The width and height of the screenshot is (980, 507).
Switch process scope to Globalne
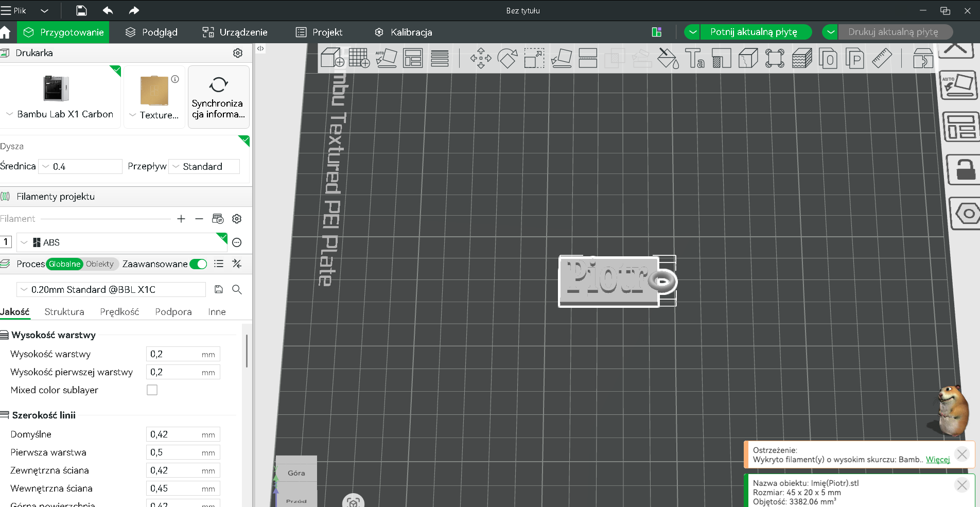pos(65,264)
